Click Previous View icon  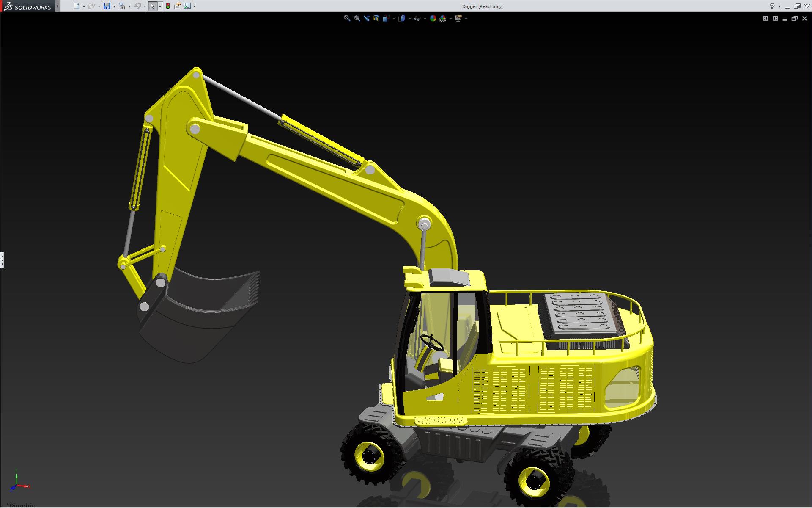[366, 18]
